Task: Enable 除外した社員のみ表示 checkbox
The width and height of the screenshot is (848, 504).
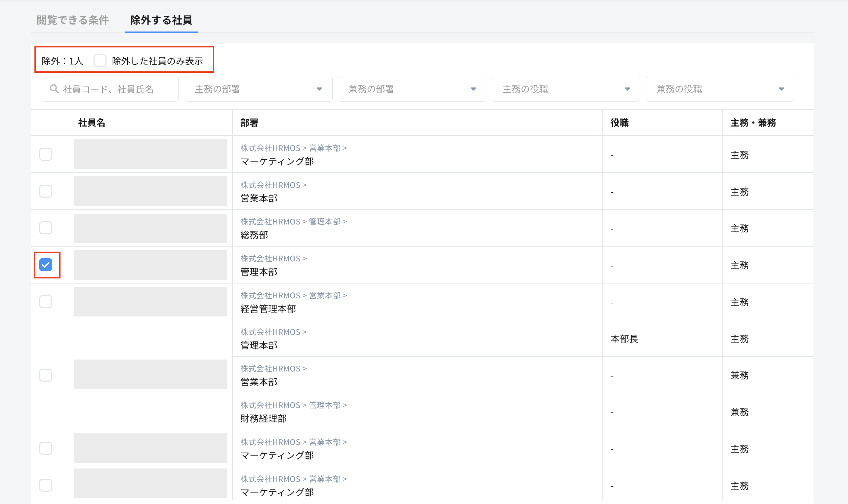Action: 100,60
